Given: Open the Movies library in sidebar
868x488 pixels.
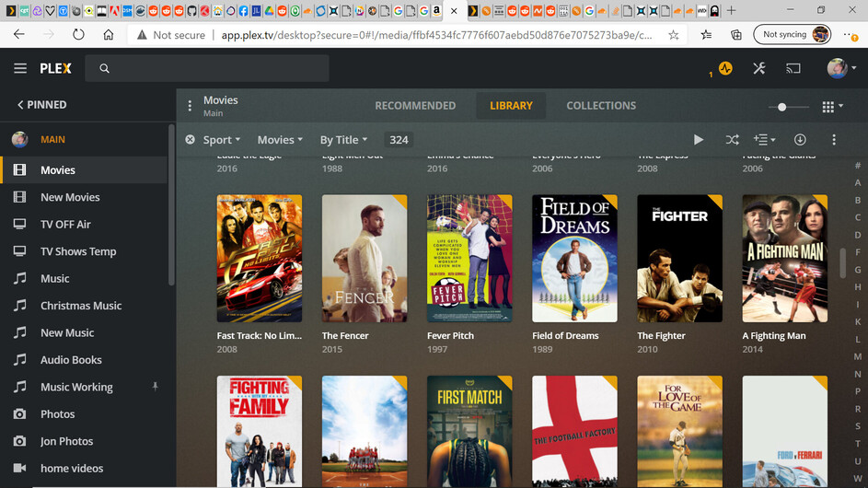Looking at the screenshot, I should tap(83, 170).
